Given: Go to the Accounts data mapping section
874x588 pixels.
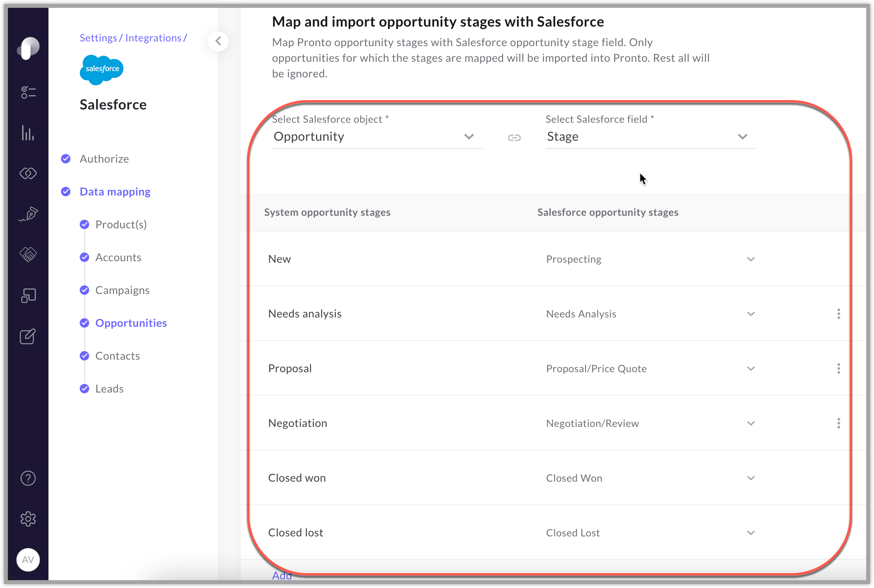Looking at the screenshot, I should [118, 257].
